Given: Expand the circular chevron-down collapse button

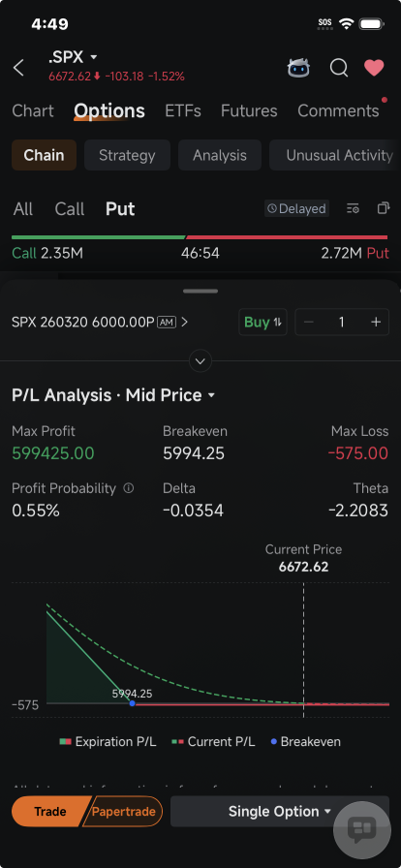Looking at the screenshot, I should pos(200,361).
